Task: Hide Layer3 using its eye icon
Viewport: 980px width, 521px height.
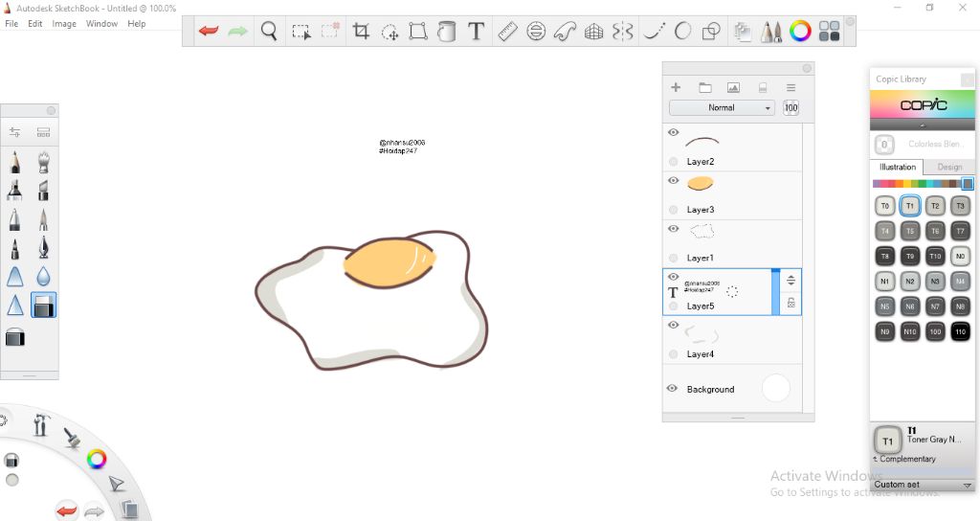Action: [x=673, y=181]
